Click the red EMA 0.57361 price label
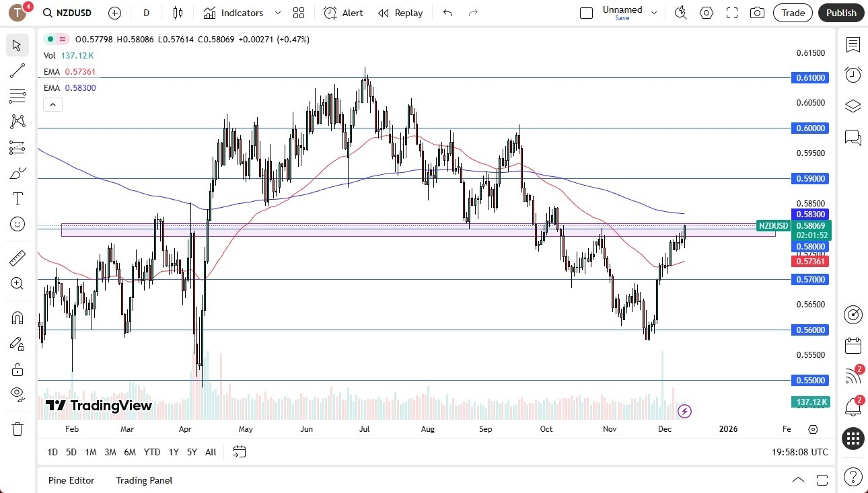Image resolution: width=868 pixels, height=493 pixels. click(810, 262)
